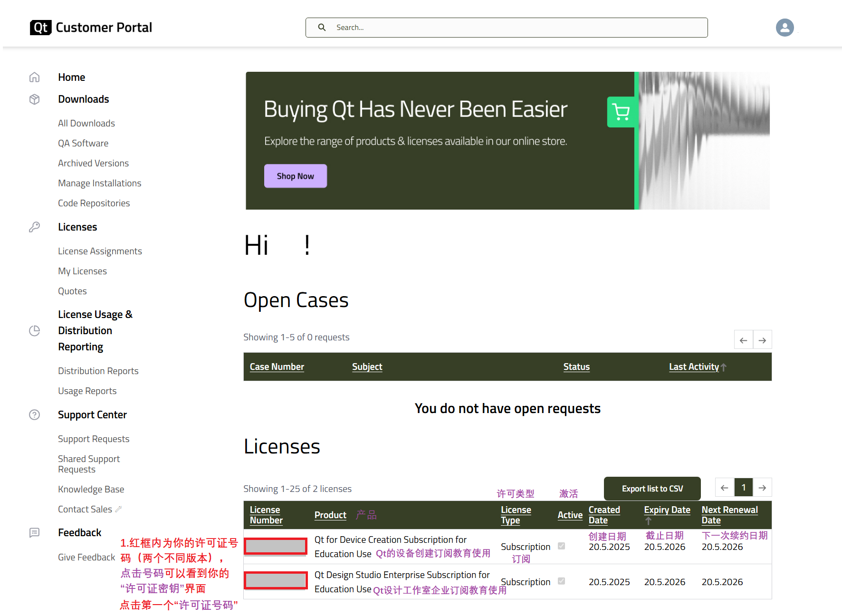The width and height of the screenshot is (842, 616).
Task: Open Knowledge Base link
Action: [x=91, y=489]
